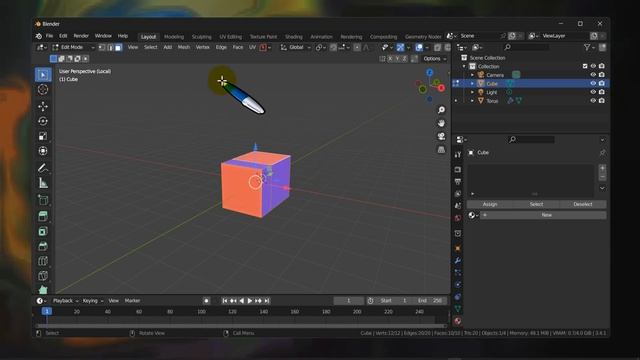Viewport: 640px width, 360px height.
Task: Open the Render properties tab
Action: 458,169
